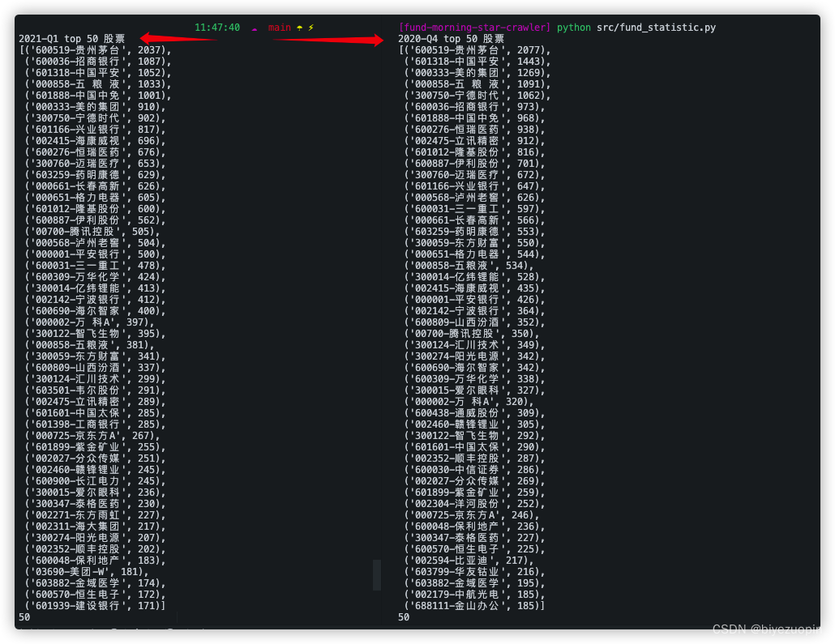835x644 pixels.
Task: Select the 00700-腾讯控股 row with 505
Action: [x=92, y=232]
